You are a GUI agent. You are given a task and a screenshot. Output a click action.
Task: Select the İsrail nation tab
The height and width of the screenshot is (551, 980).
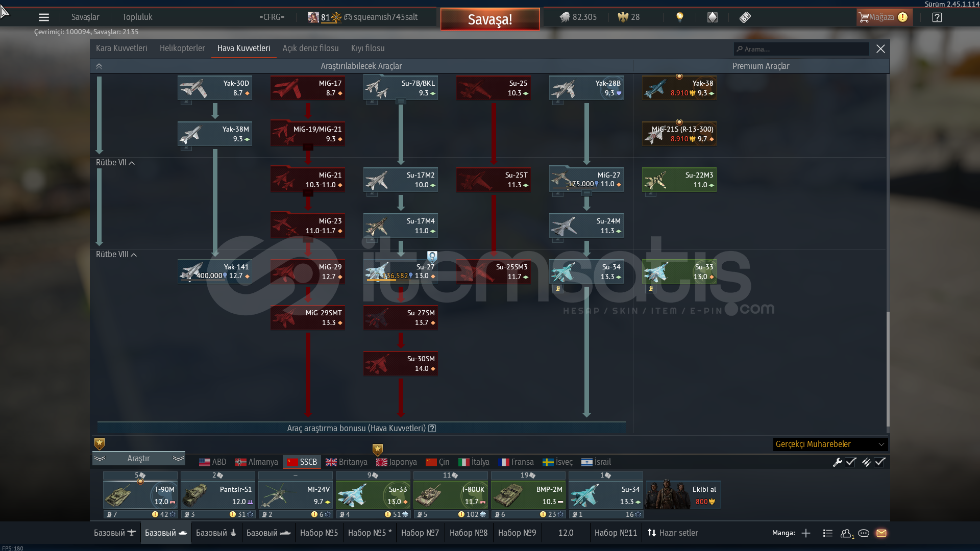[596, 462]
